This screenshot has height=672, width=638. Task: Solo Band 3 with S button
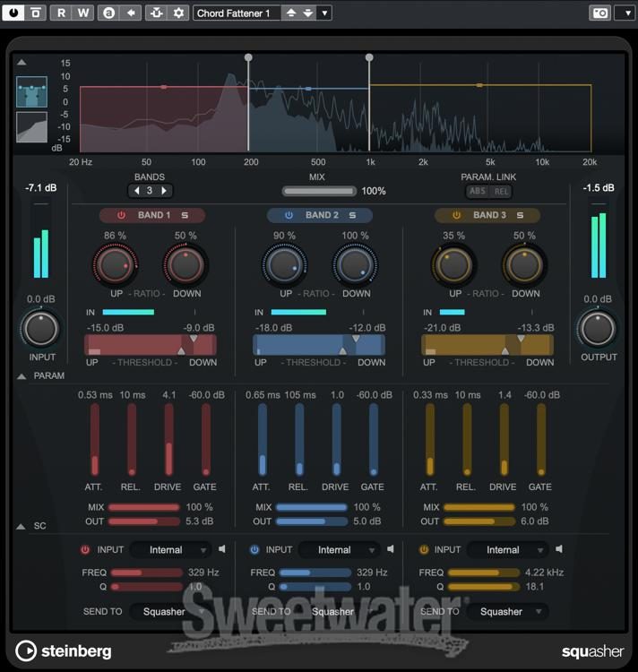520,215
